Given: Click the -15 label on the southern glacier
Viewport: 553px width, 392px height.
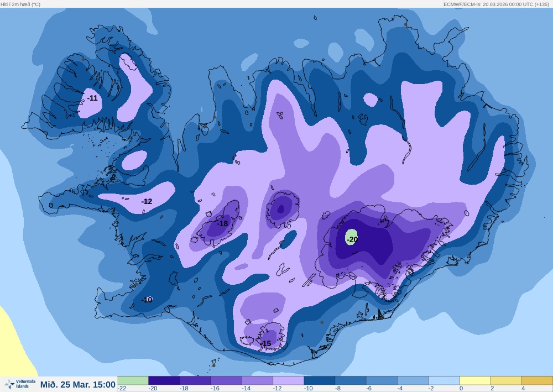Looking at the screenshot, I should (267, 343).
